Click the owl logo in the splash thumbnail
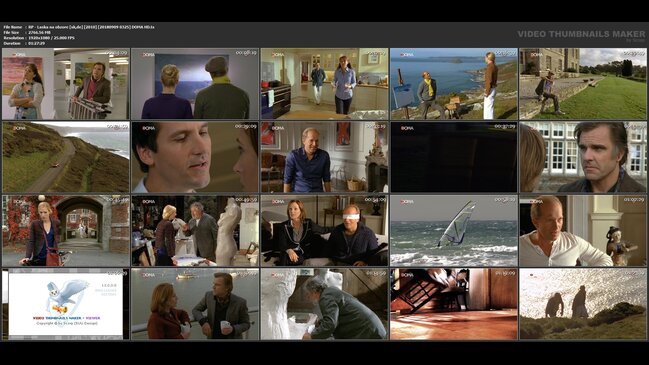This screenshot has width=649, height=365. [x=66, y=295]
